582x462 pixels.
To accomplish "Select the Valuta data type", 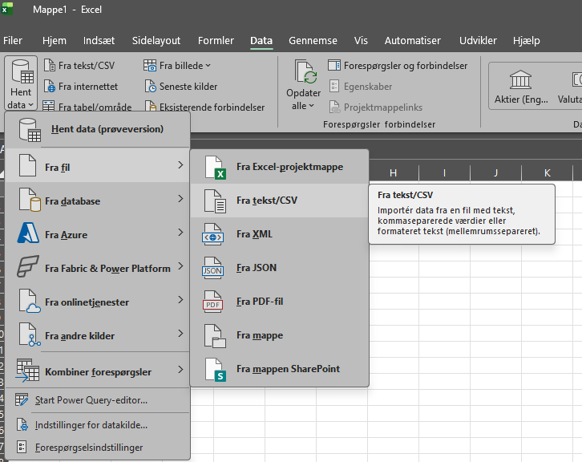I will tap(569, 86).
